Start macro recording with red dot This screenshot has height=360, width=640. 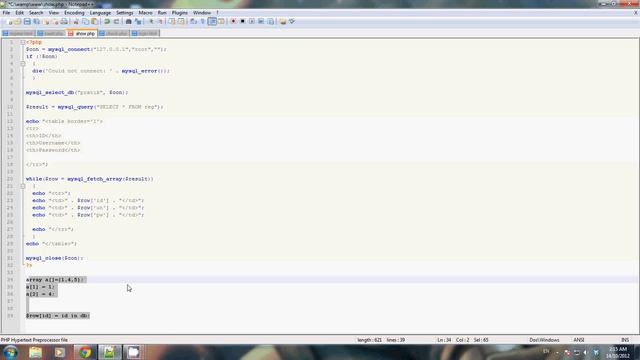[233, 21]
